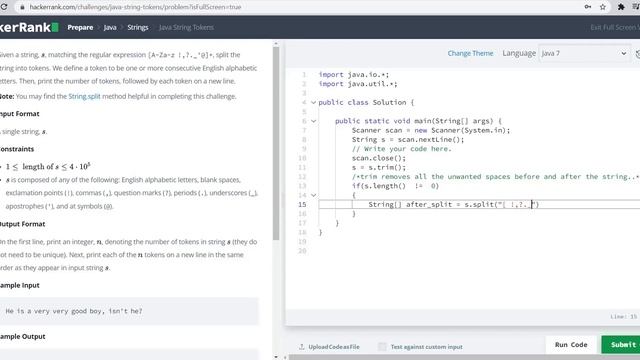This screenshot has width=640, height=360.
Task: Click the green Submit button
Action: [621, 344]
